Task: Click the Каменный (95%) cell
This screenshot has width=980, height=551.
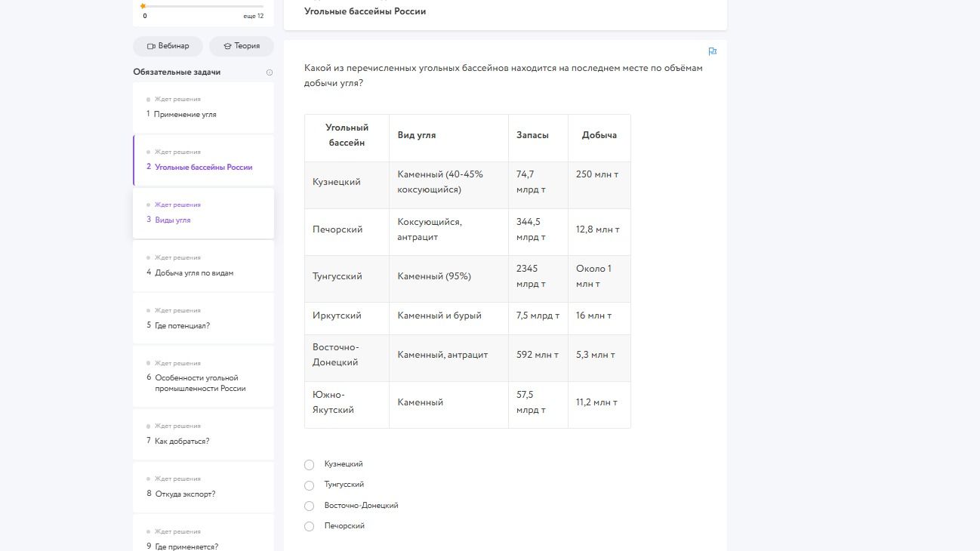Action: coord(449,277)
